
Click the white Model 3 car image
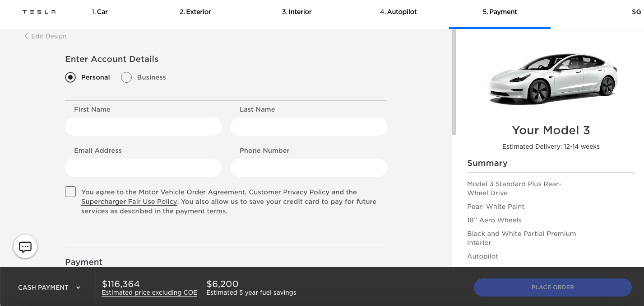pyautogui.click(x=553, y=79)
